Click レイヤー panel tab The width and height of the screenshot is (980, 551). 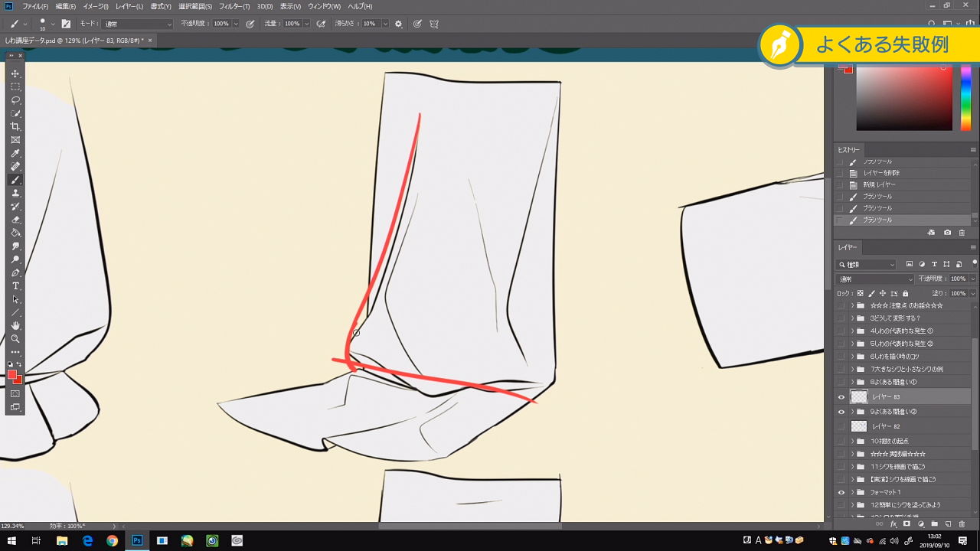[x=847, y=247]
